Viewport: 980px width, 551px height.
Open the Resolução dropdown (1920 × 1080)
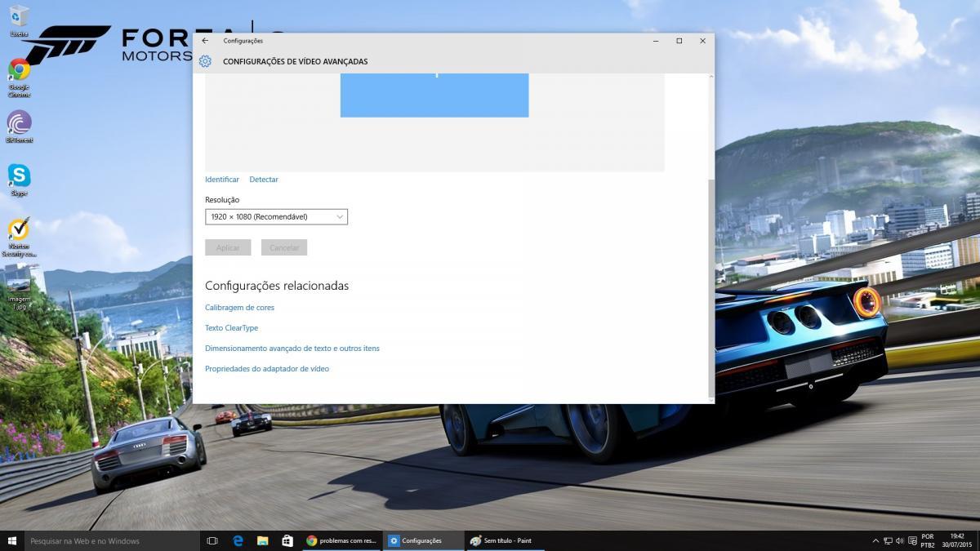[276, 216]
